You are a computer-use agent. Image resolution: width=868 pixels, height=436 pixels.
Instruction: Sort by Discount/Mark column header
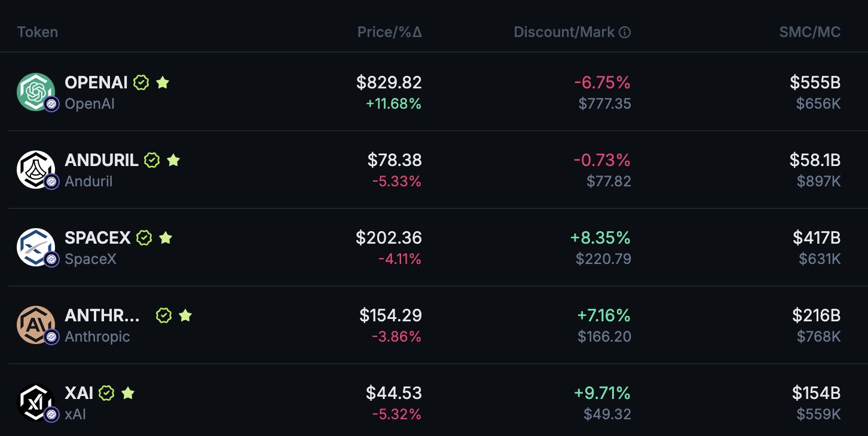564,32
